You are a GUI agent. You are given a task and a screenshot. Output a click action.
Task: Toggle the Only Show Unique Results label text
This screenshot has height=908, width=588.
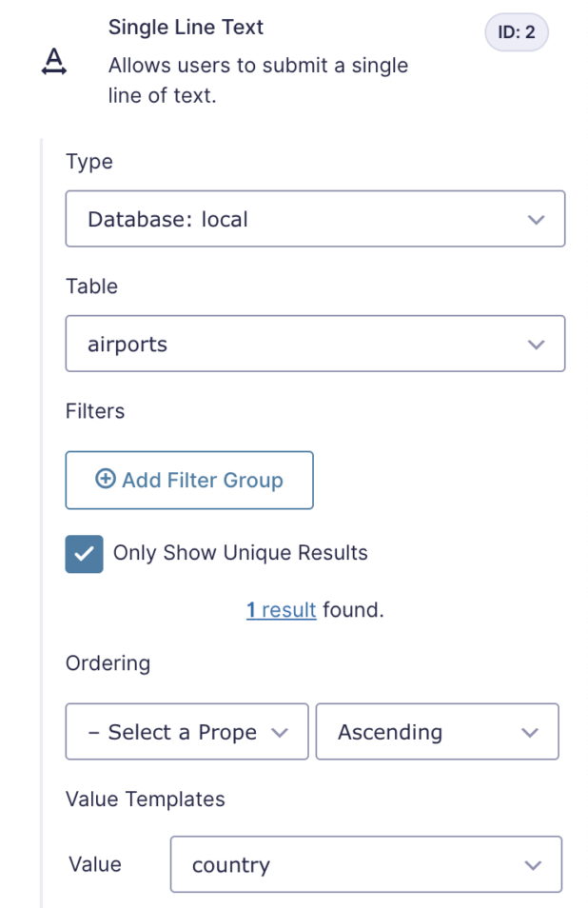coord(240,553)
